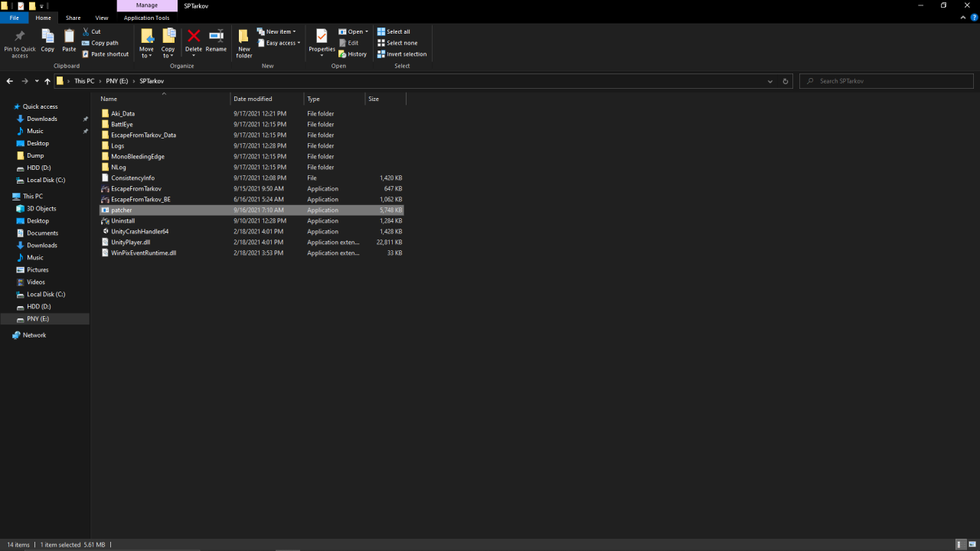980x551 pixels.
Task: Click PNY (E:) in address breadcrumb
Action: coord(117,81)
